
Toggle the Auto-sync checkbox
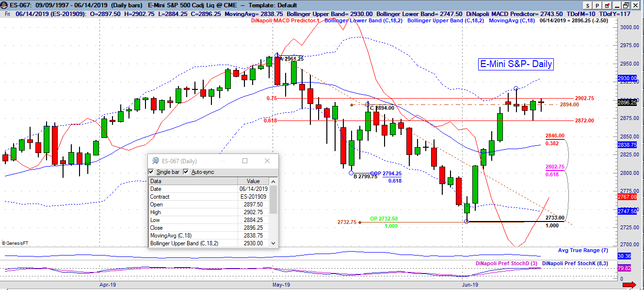pos(186,172)
